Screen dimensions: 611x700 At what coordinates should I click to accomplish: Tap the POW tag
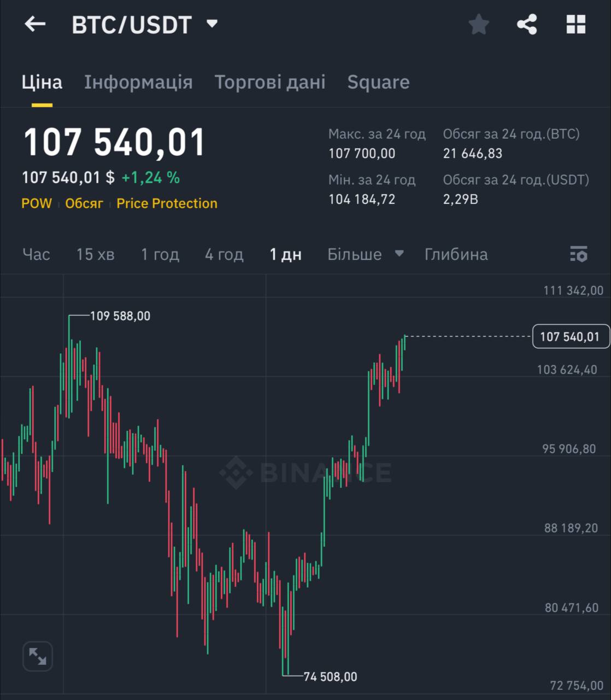pos(37,203)
